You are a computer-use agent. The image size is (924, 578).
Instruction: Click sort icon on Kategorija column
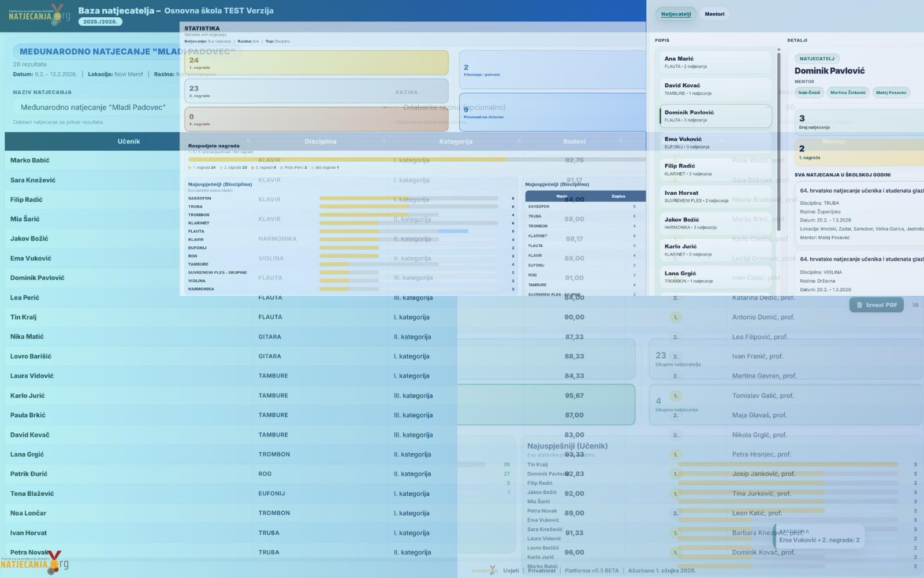[519, 141]
